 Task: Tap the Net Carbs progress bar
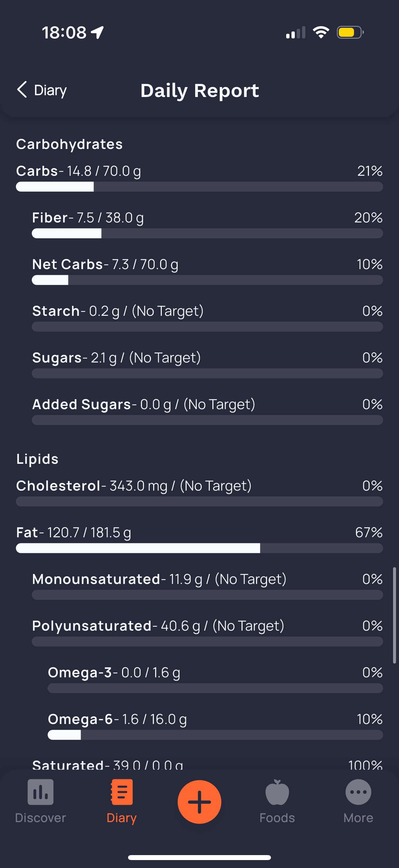click(x=207, y=280)
